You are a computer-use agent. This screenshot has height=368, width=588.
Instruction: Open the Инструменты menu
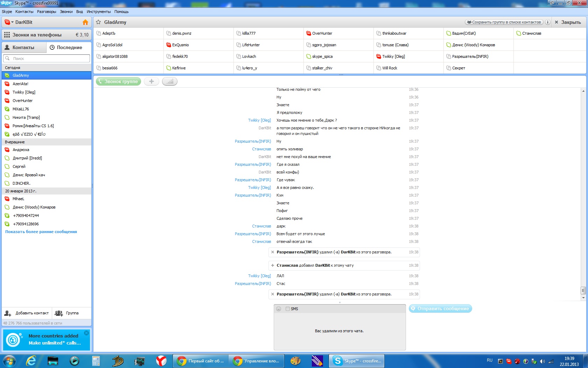tap(99, 12)
